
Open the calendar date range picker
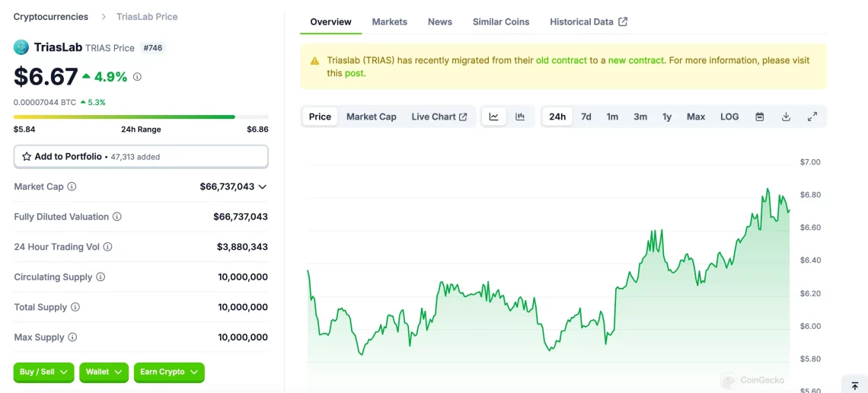(759, 117)
